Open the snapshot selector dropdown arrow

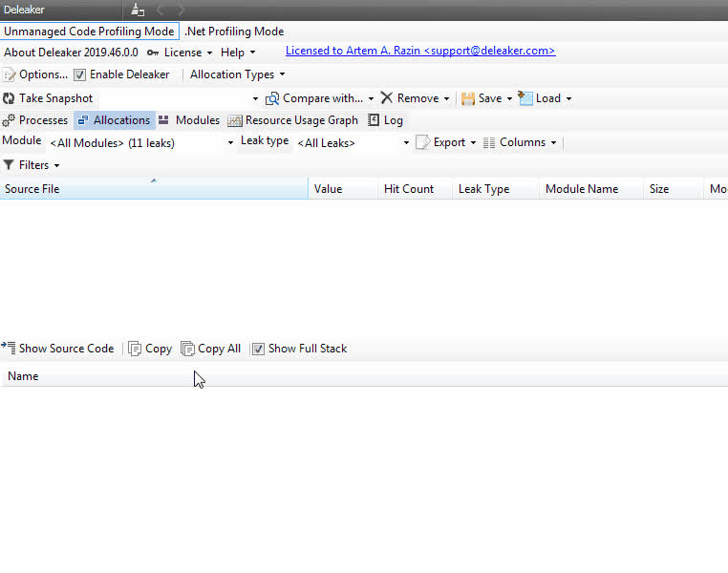(255, 98)
